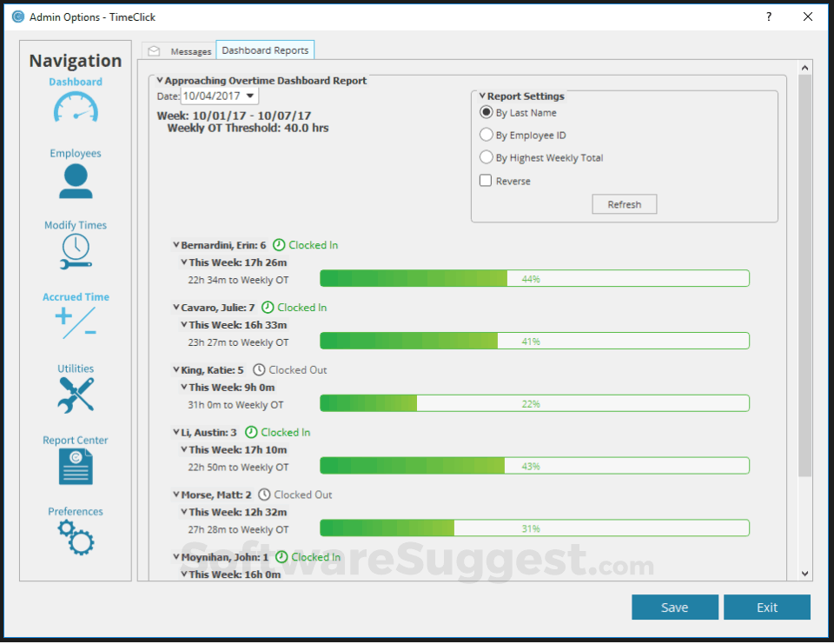
Task: Select the Dashboard Reports tab
Action: [265, 50]
